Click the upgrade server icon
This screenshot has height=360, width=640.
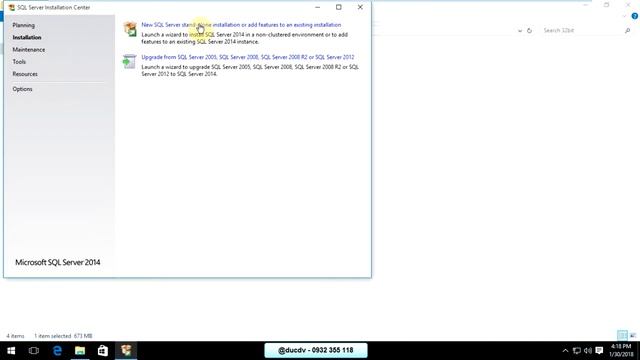pos(129,62)
